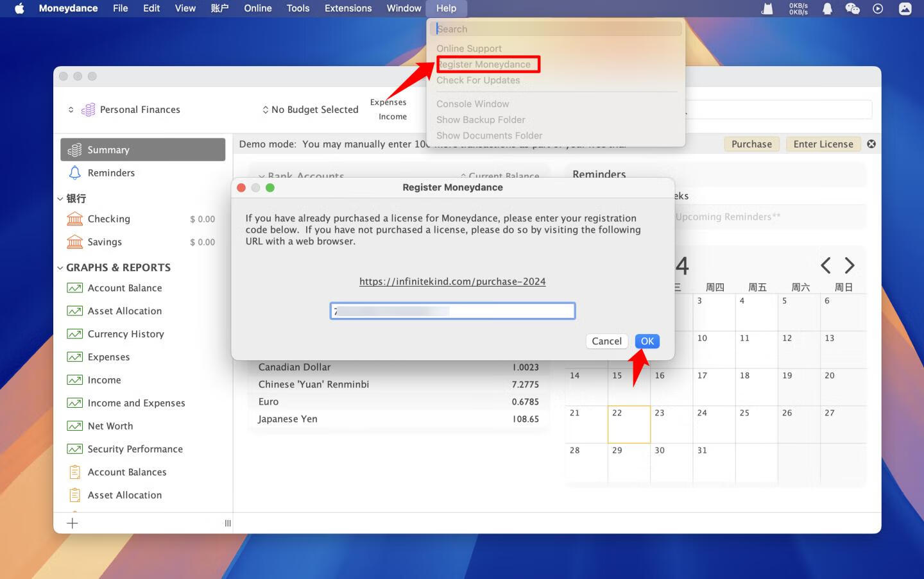Collapse the GRAPHS & REPORTS section
This screenshot has width=924, height=579.
coord(60,268)
